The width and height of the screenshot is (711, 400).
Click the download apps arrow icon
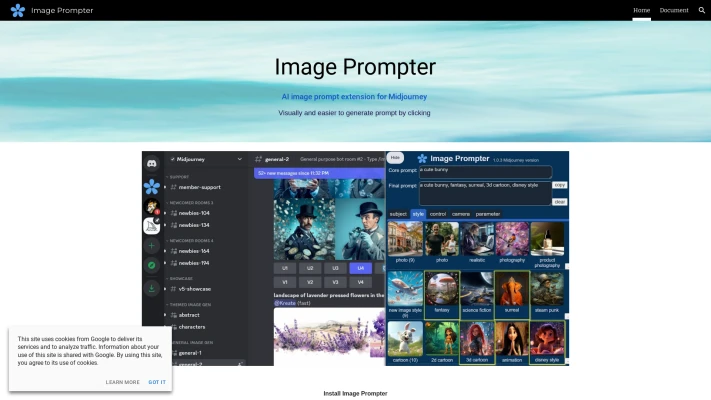[151, 288]
